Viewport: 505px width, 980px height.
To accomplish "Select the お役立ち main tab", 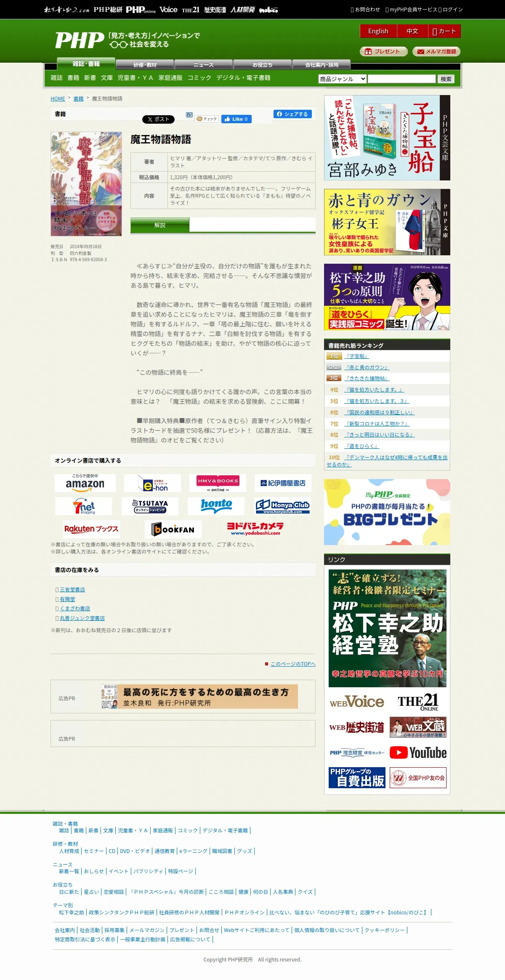I will click(263, 64).
